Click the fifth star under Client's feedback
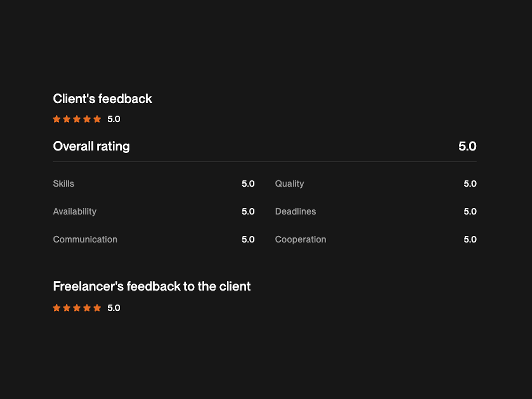Viewport: 532px width, 399px height. point(97,119)
